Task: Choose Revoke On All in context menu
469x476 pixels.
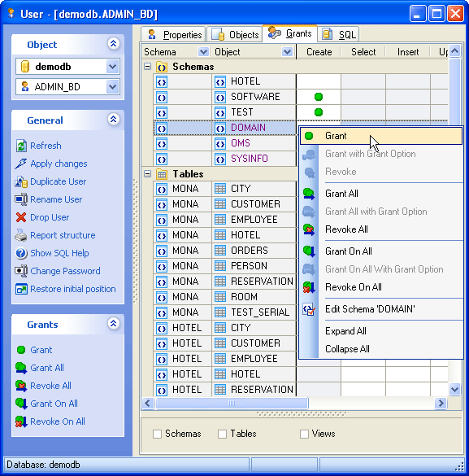Action: tap(381, 287)
